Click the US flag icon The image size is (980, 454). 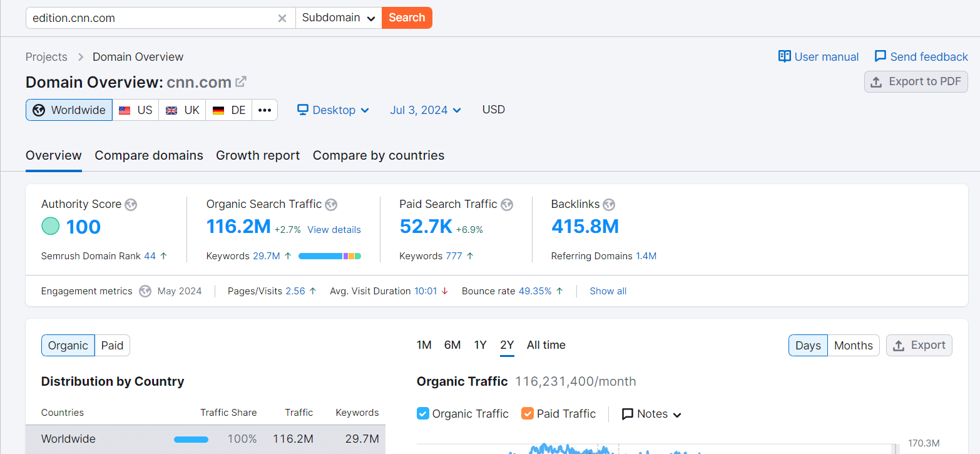click(125, 110)
